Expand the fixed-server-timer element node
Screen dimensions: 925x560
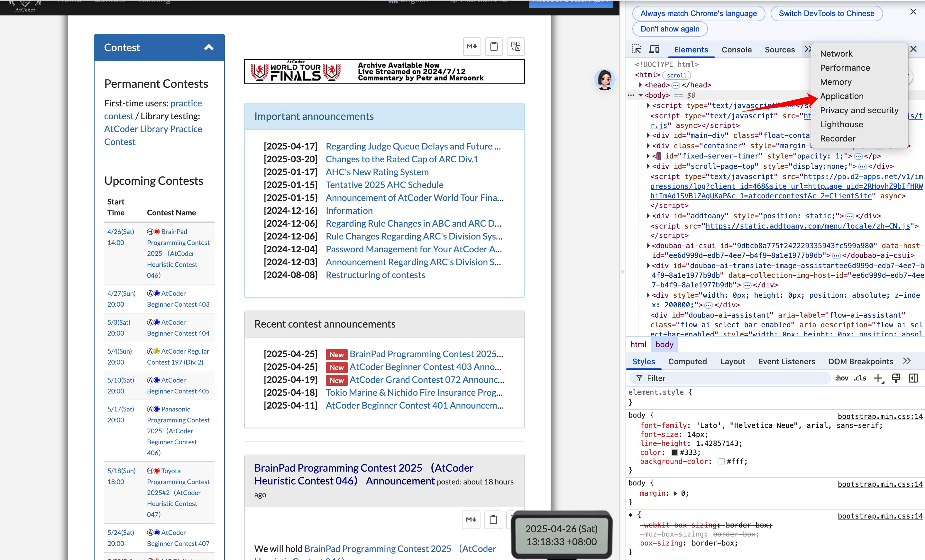click(x=648, y=156)
